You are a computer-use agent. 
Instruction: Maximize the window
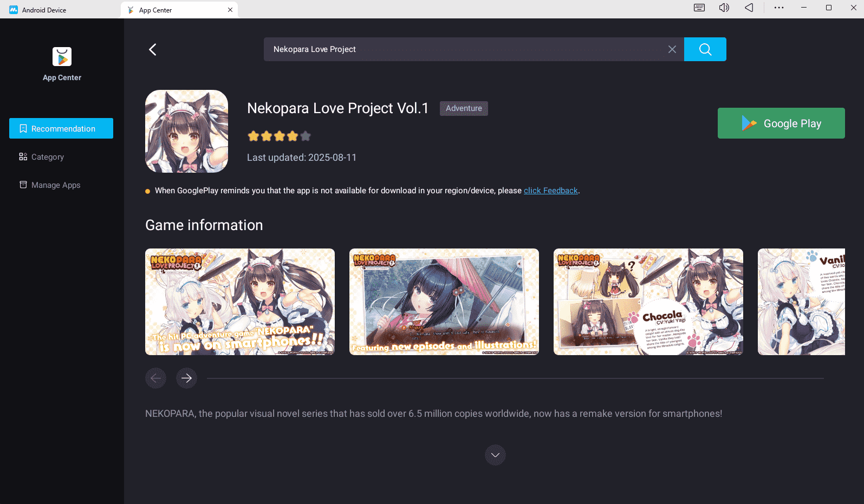(828, 8)
